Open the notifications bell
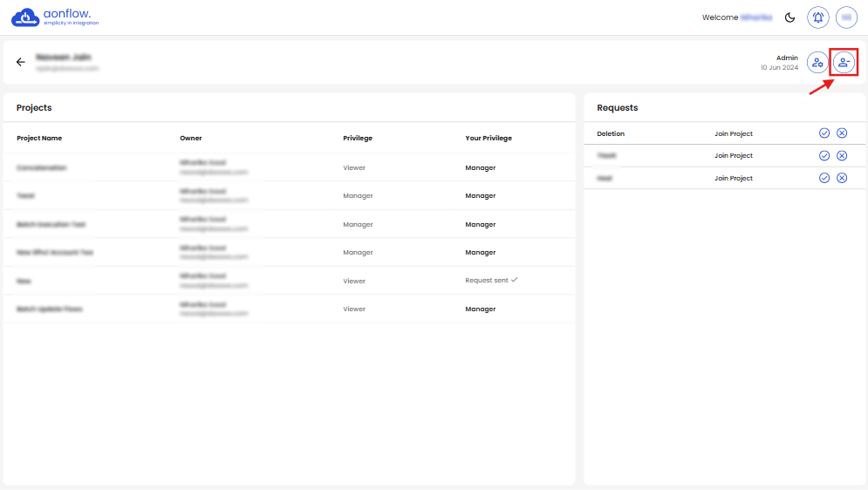This screenshot has width=868, height=490. [818, 17]
